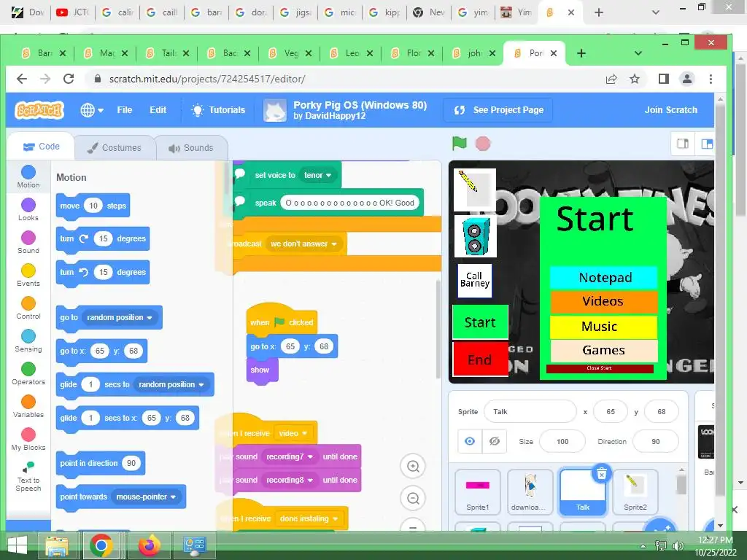The image size is (747, 560).
Task: Delete the Talk sprite with trash icon
Action: click(x=601, y=474)
